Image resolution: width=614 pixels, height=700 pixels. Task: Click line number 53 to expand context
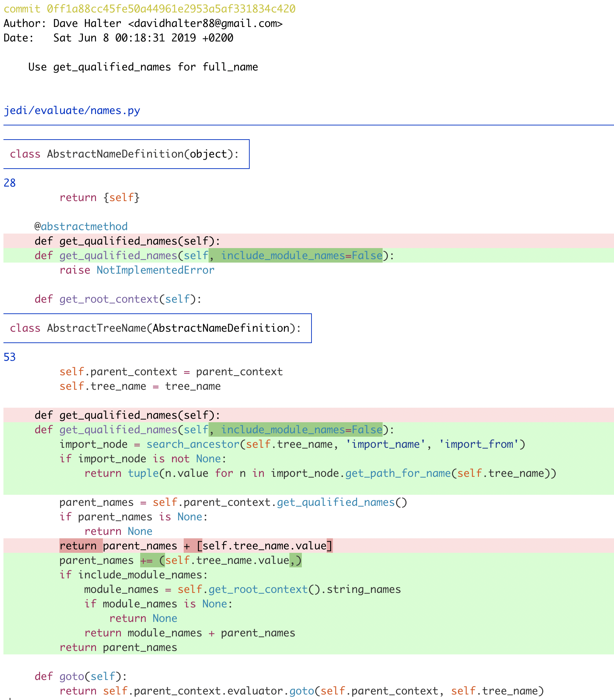(x=10, y=357)
